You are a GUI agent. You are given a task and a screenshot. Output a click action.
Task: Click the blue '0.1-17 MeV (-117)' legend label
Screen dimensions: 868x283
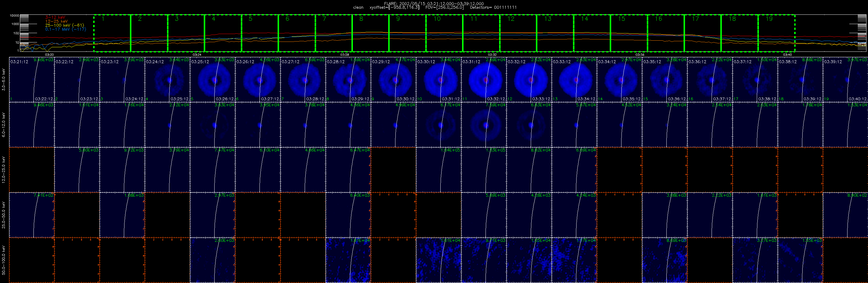pos(65,29)
